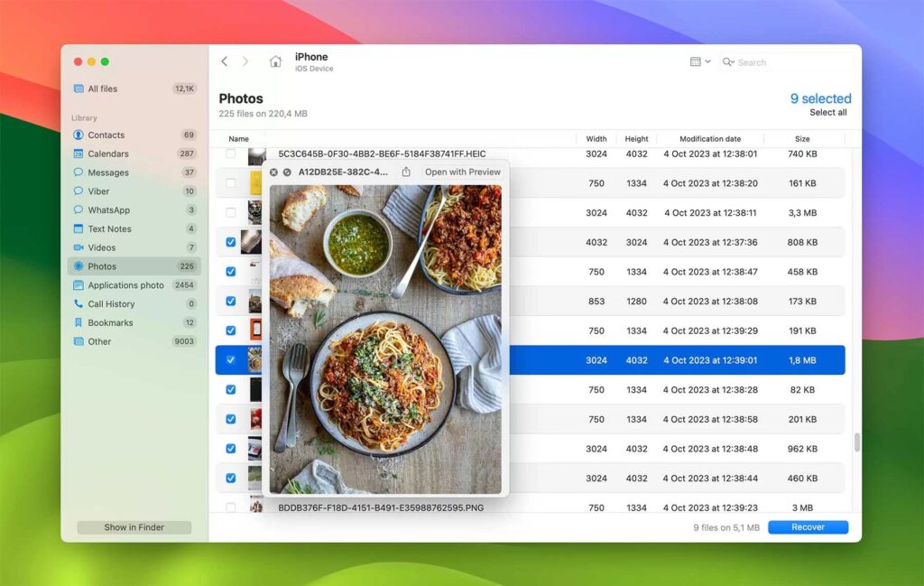Click the Home icon in toolbar
This screenshot has height=586, width=924.
point(275,61)
